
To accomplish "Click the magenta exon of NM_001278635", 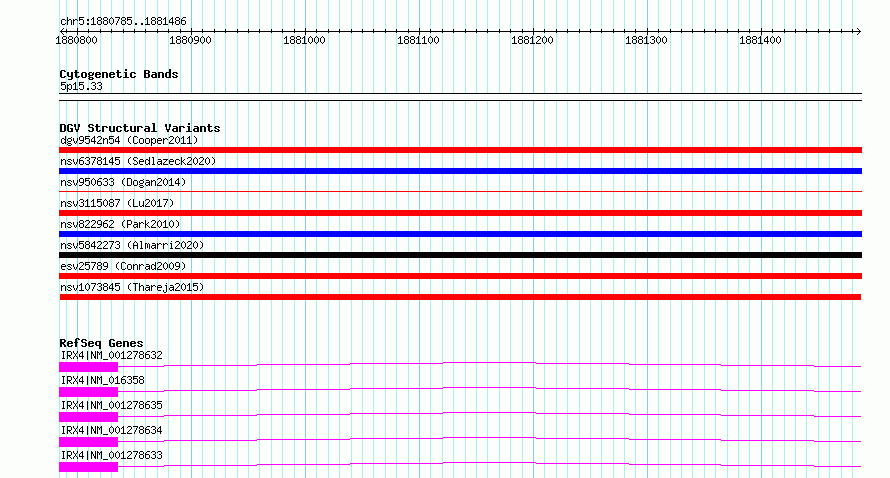I will coord(89,417).
